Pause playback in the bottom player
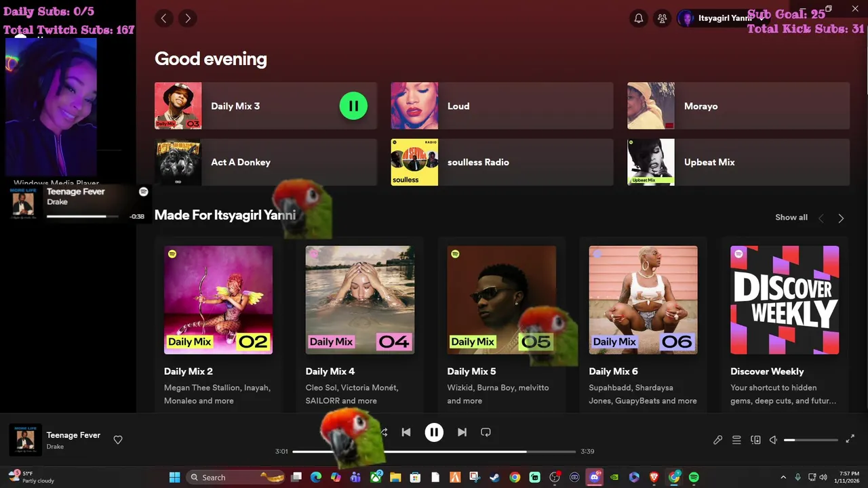Viewport: 868px width, 488px height. click(434, 432)
